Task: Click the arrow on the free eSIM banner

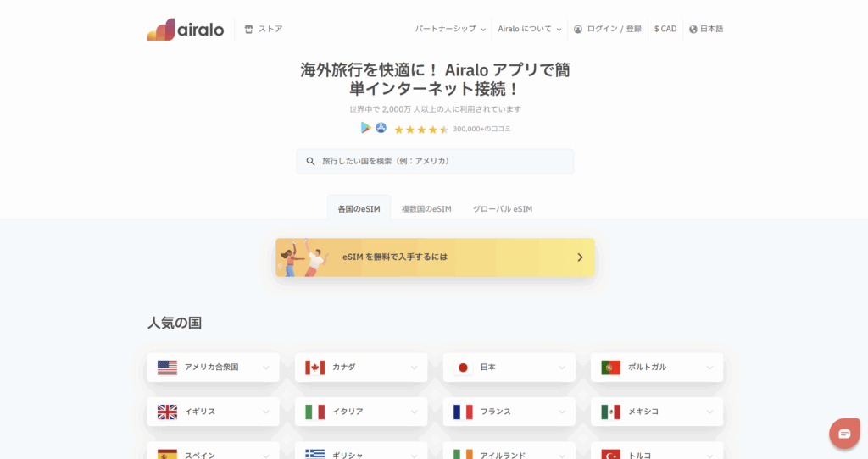Action: pyautogui.click(x=580, y=257)
